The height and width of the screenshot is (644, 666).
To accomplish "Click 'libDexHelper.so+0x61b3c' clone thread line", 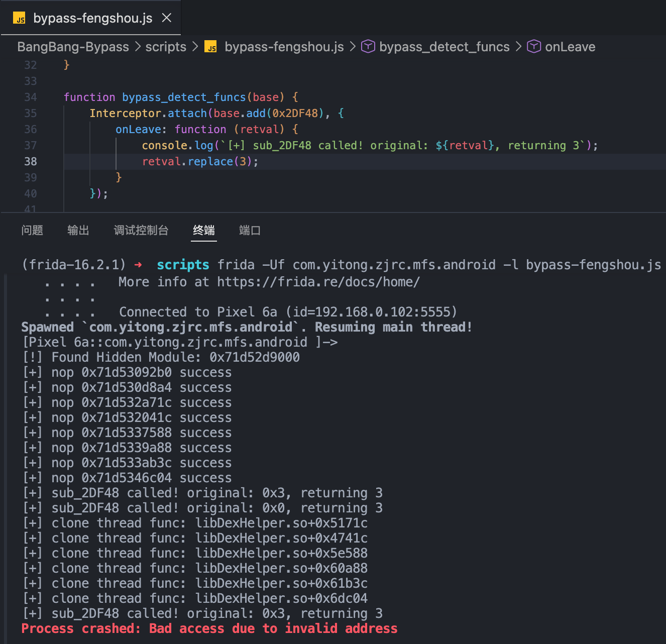I will coord(195,583).
